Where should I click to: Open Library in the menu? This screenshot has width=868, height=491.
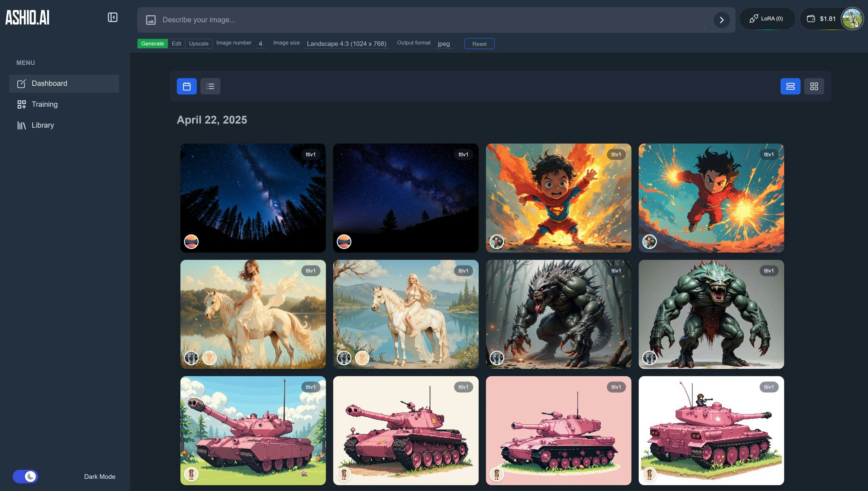tap(43, 125)
